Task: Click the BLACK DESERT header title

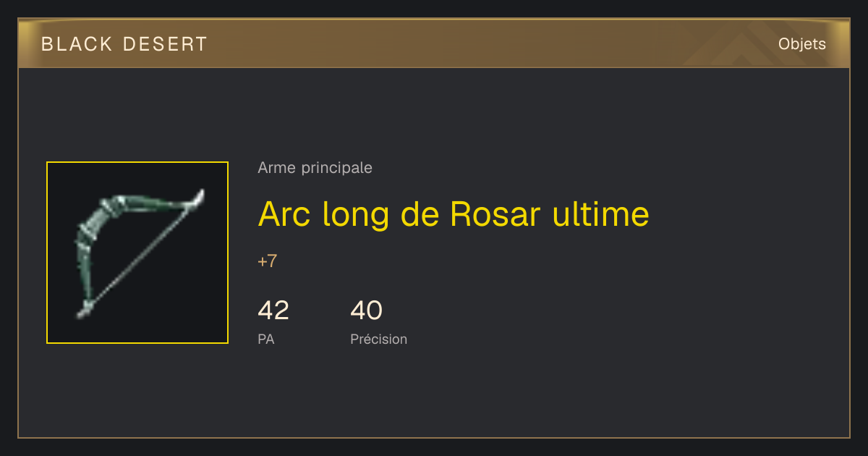Action: 124,44
